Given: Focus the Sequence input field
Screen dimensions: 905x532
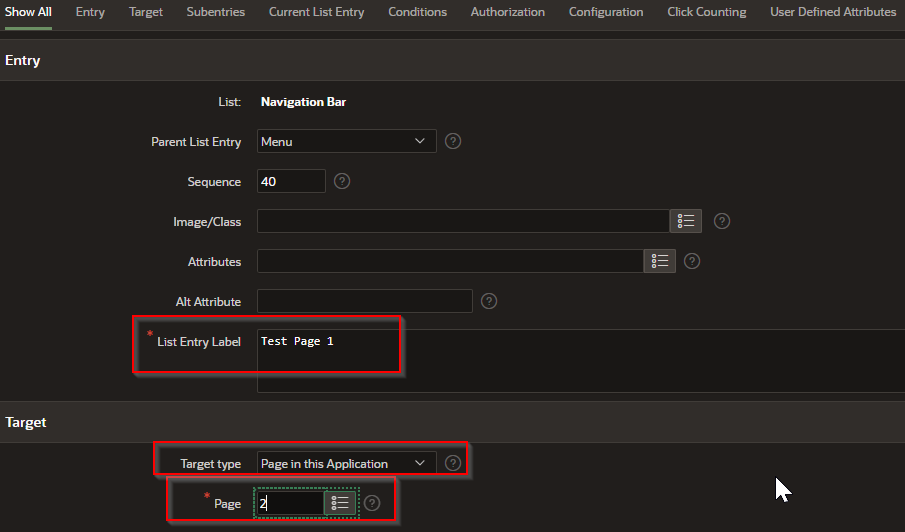Looking at the screenshot, I should click(291, 181).
